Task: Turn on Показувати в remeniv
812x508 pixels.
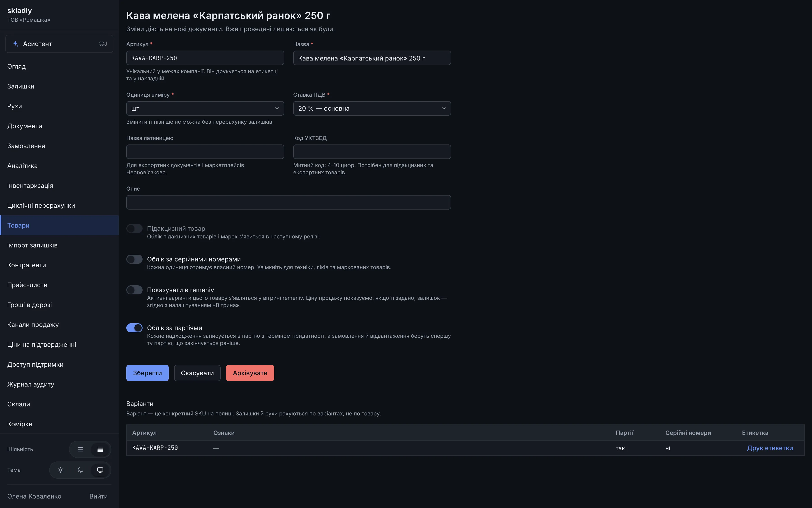Action: (x=134, y=290)
